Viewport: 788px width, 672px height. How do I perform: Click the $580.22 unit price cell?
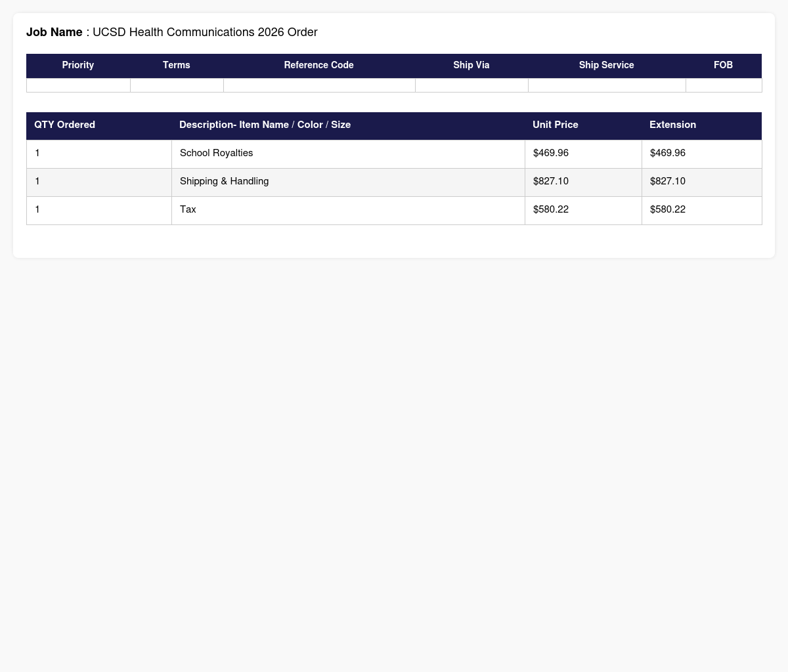[x=583, y=210]
